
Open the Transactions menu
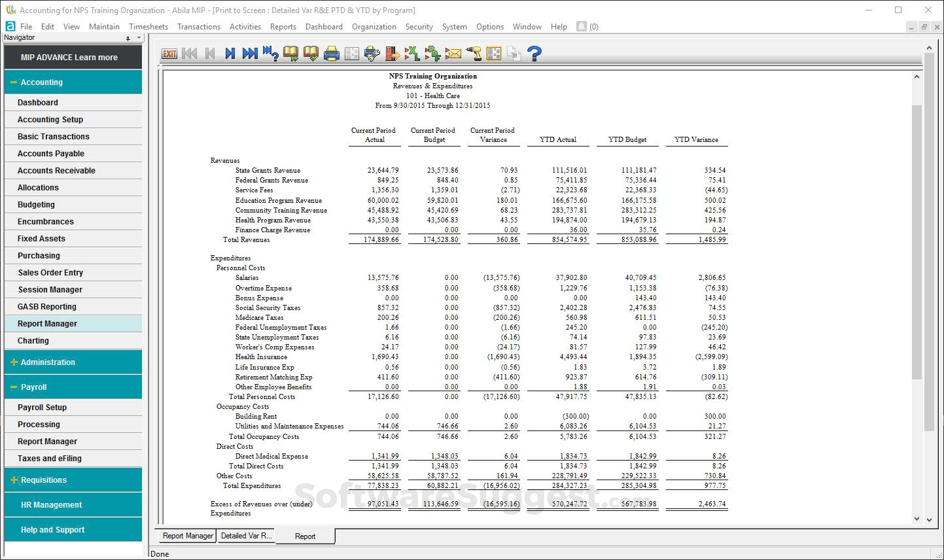199,27
